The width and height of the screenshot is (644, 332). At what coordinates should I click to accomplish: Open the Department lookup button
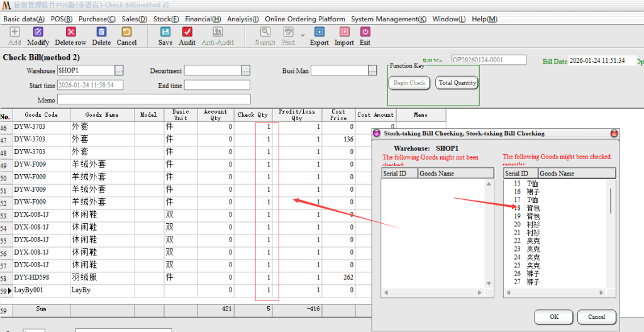[x=246, y=70]
